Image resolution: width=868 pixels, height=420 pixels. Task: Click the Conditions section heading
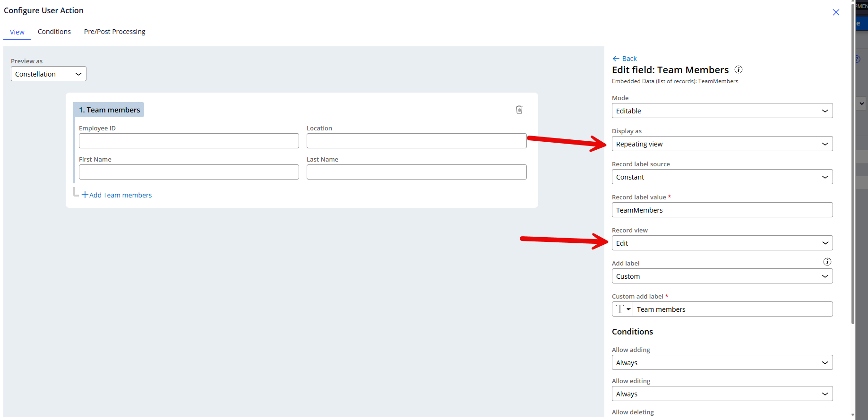[632, 332]
